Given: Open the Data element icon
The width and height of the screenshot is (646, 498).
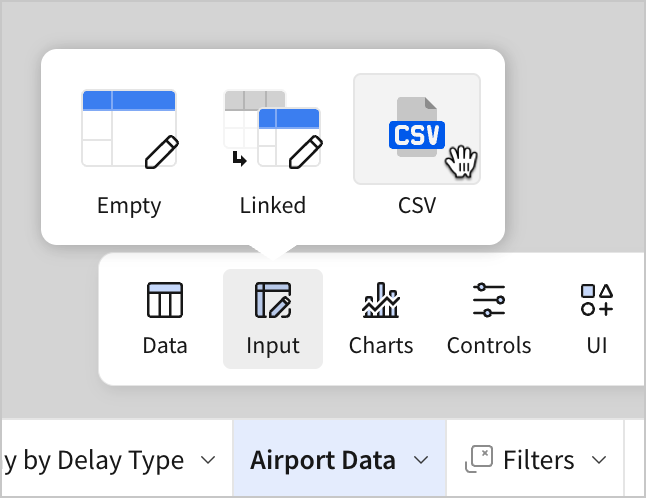Looking at the screenshot, I should coord(165,300).
